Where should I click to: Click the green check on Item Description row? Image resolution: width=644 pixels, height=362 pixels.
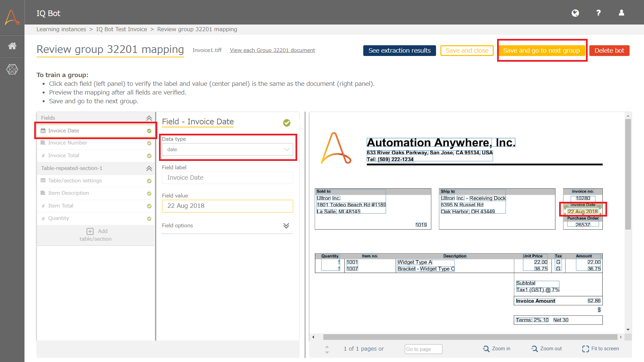click(149, 193)
